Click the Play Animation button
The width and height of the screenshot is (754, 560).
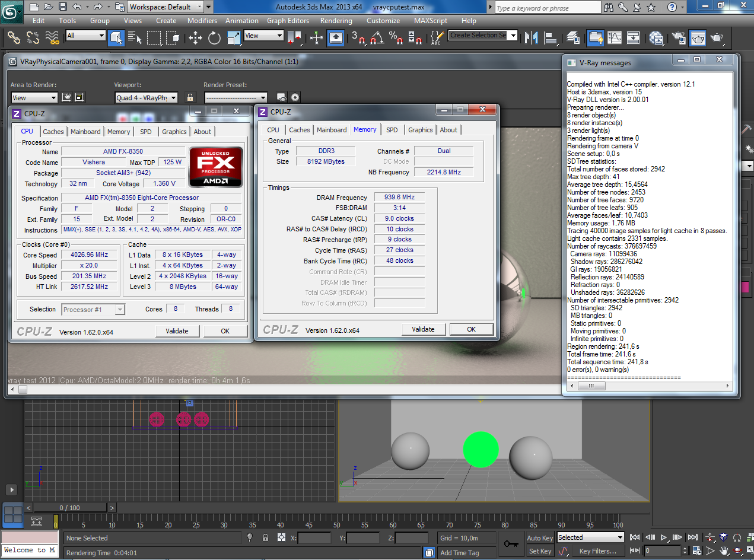coord(664,537)
